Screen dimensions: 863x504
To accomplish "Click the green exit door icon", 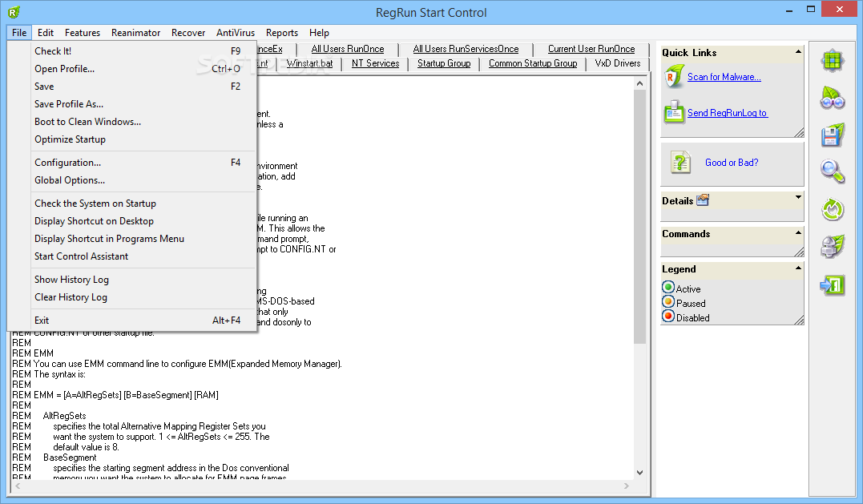I will tap(833, 285).
